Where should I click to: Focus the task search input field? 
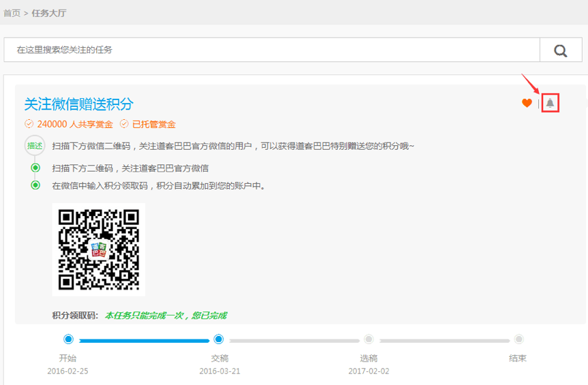273,50
